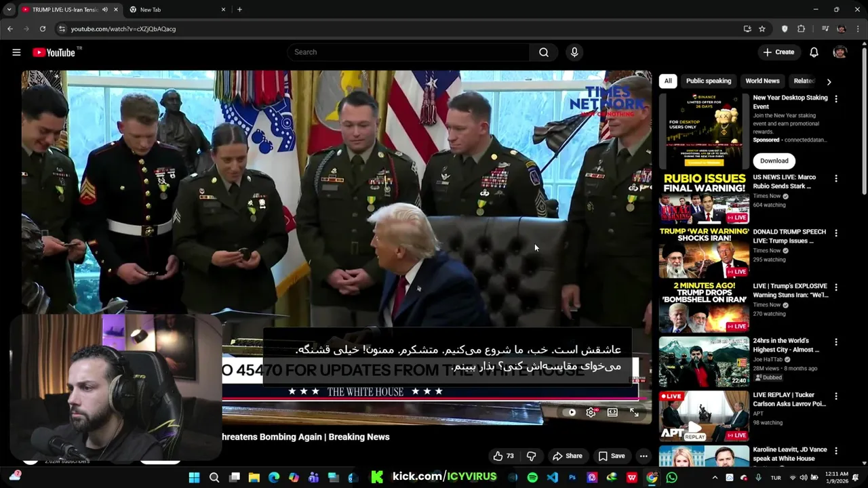
Task: Open Photoshop from the taskbar
Action: click(x=572, y=477)
